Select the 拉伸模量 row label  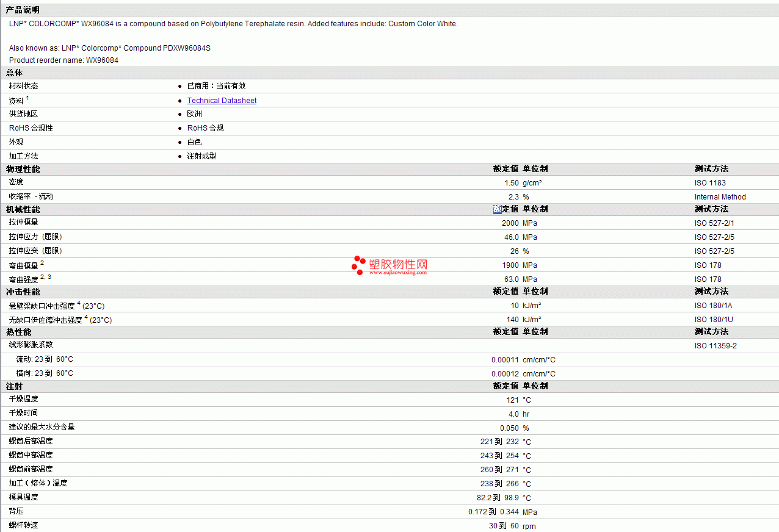point(23,222)
